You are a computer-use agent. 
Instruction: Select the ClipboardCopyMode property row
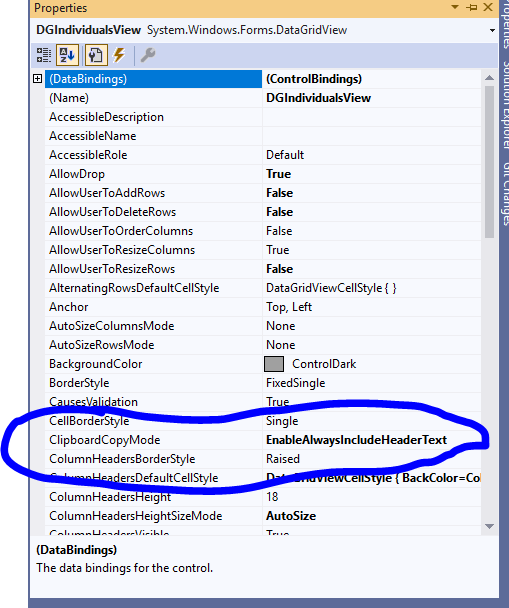pos(263,440)
